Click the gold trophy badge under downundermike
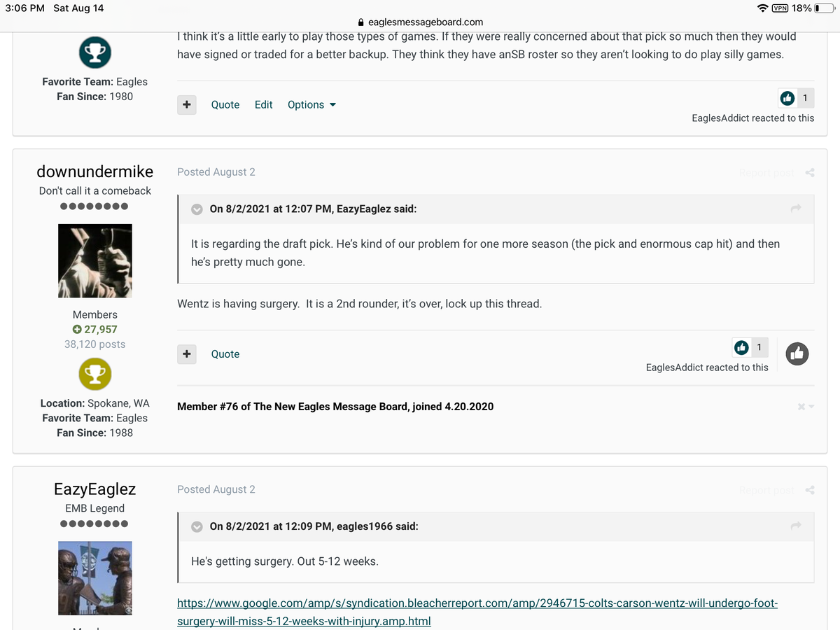The height and width of the screenshot is (630, 840). click(x=94, y=374)
